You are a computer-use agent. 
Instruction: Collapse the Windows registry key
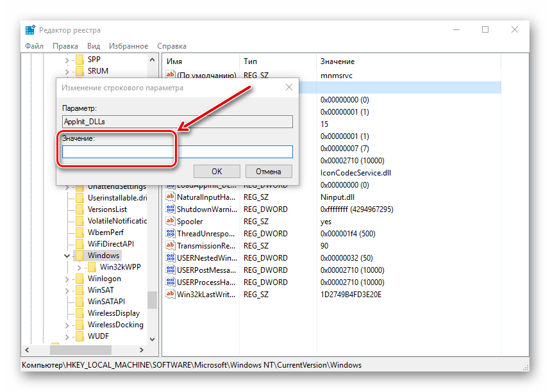click(x=67, y=256)
